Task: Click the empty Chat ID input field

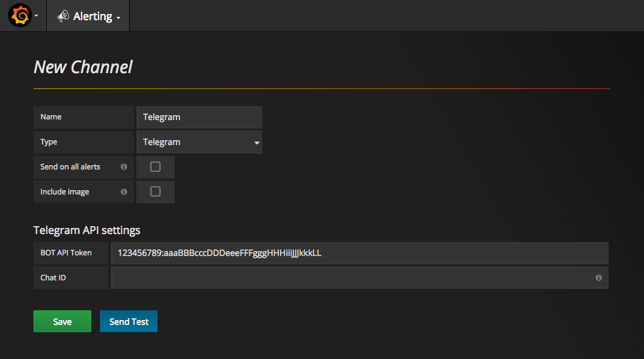Action: [359, 277]
